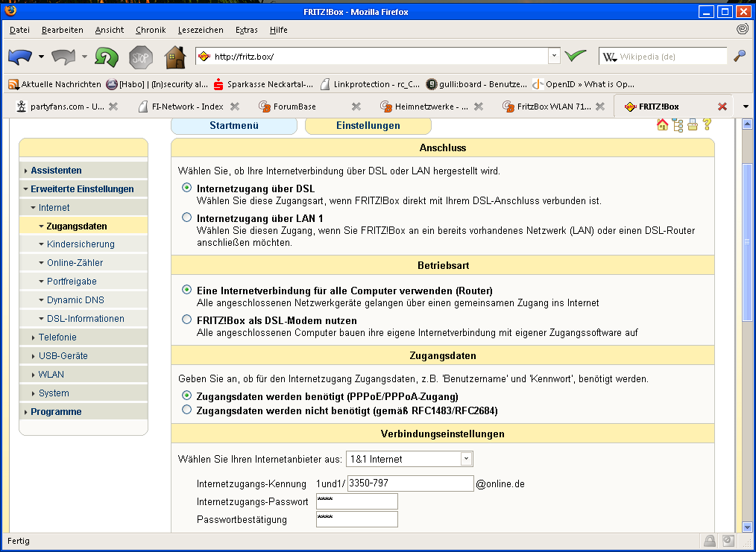Open the Forward button history dropdown arrow
Image resolution: width=756 pixels, height=552 pixels.
coord(84,57)
